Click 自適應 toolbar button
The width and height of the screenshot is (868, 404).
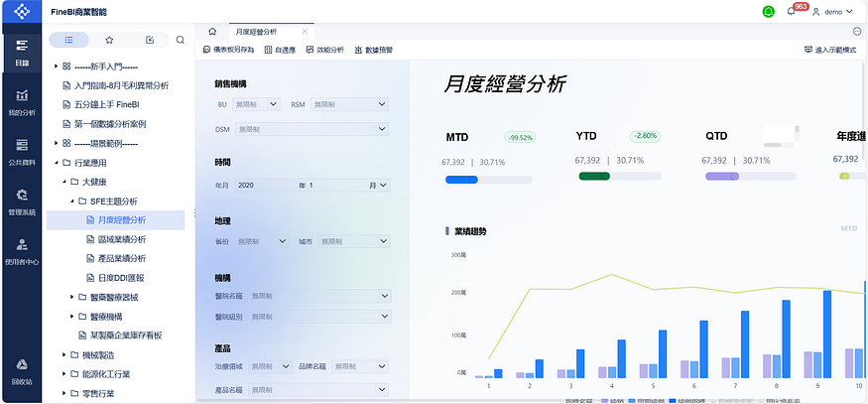click(280, 50)
